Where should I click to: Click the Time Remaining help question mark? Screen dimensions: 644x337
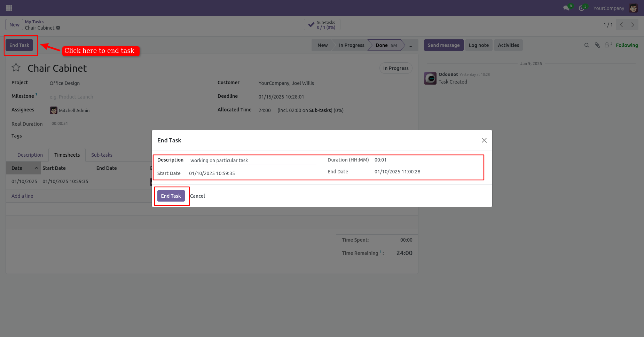pos(380,251)
